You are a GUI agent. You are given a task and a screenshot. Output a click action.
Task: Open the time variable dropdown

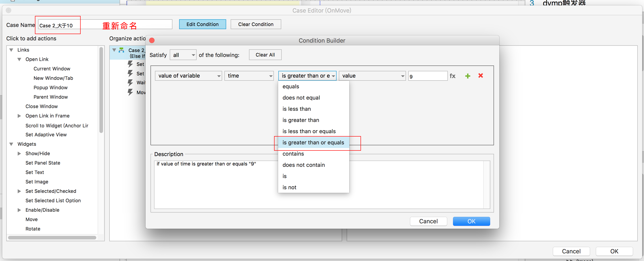click(249, 76)
